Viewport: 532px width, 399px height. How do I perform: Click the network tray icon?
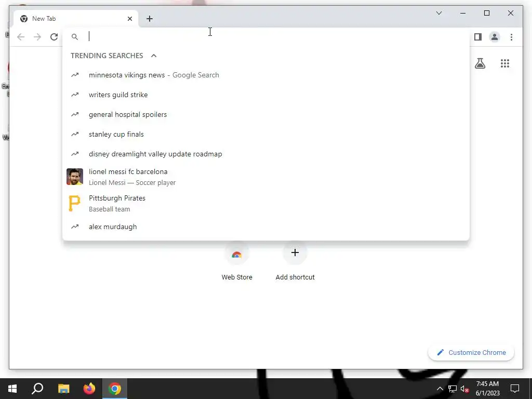pos(453,389)
